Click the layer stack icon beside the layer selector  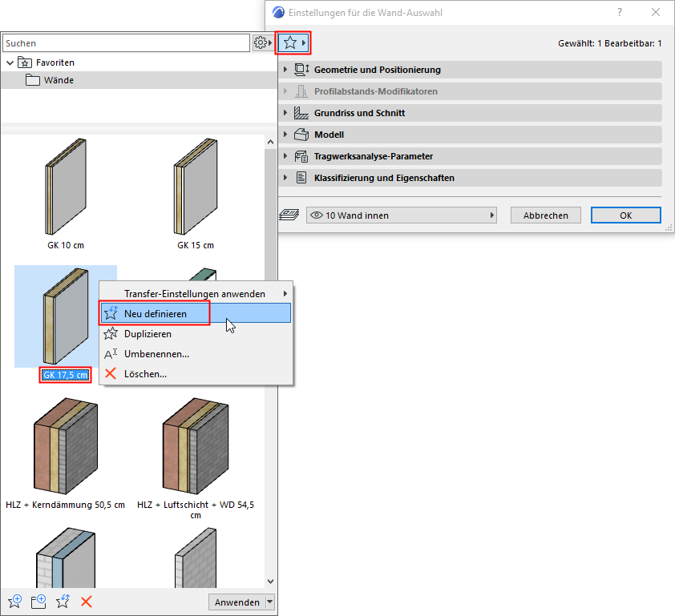289,215
